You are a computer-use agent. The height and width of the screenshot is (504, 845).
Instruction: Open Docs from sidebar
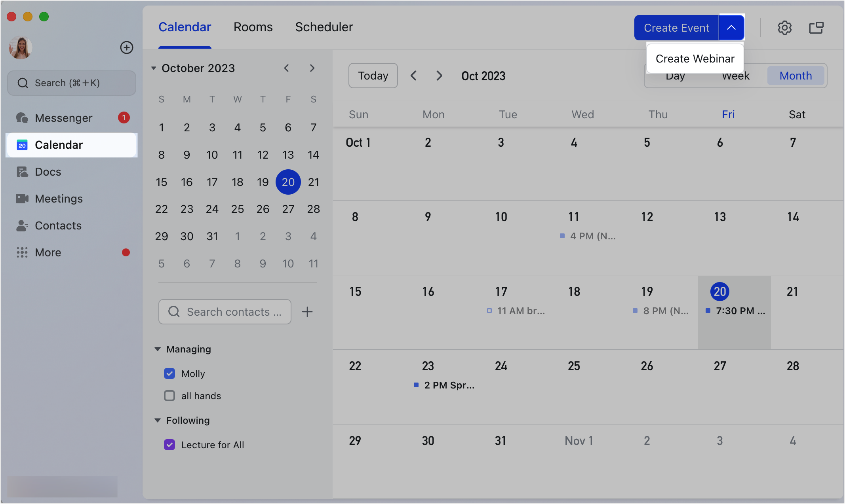coord(48,172)
